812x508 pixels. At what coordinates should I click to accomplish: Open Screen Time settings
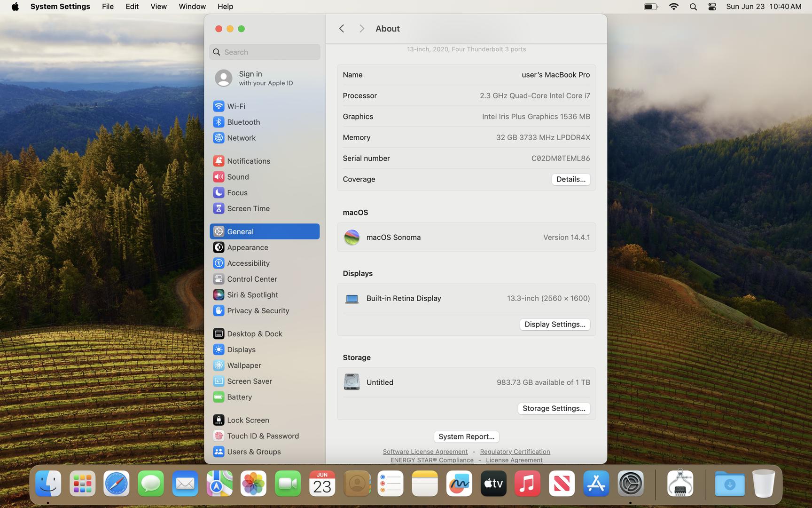pos(265,208)
